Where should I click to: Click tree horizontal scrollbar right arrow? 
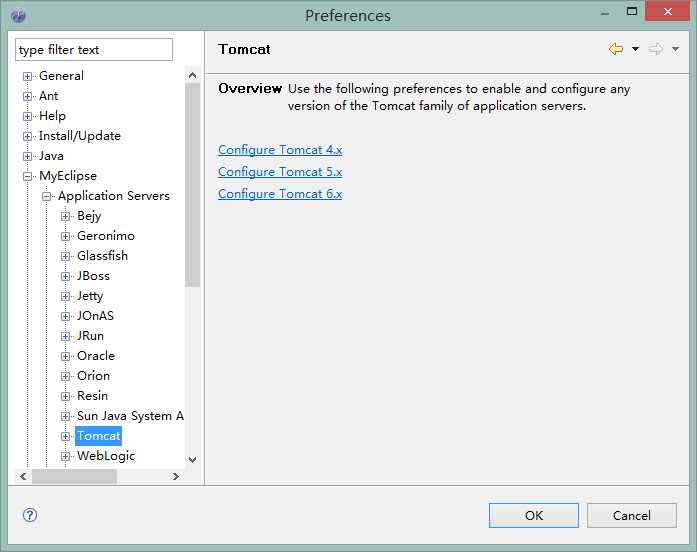176,476
